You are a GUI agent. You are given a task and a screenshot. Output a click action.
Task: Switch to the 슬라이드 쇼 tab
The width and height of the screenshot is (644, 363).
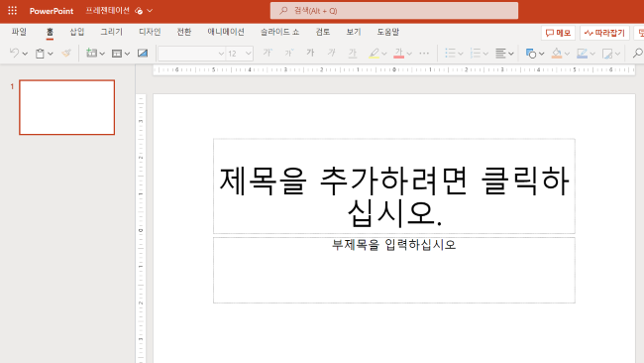[279, 32]
